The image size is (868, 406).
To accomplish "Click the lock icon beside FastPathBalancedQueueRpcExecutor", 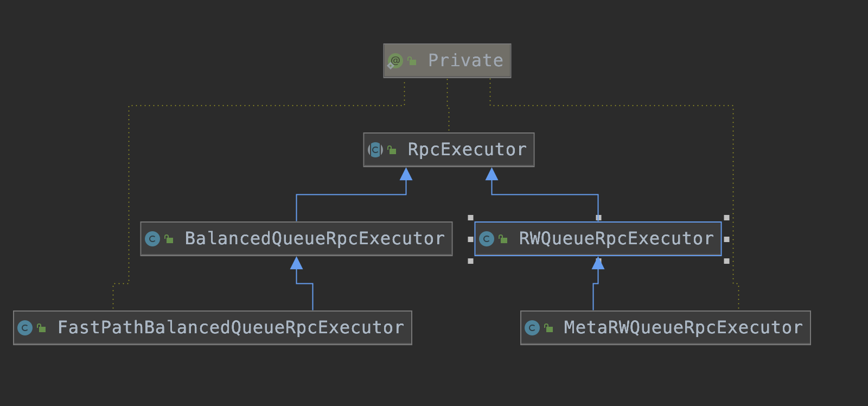I will (x=42, y=328).
